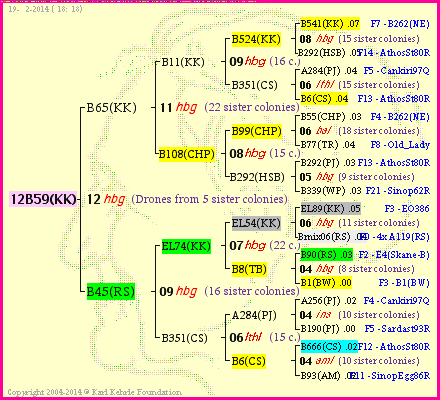Click the '07 hbg (22 c.)' label
Screen dimensions: 440x400
(265, 246)
